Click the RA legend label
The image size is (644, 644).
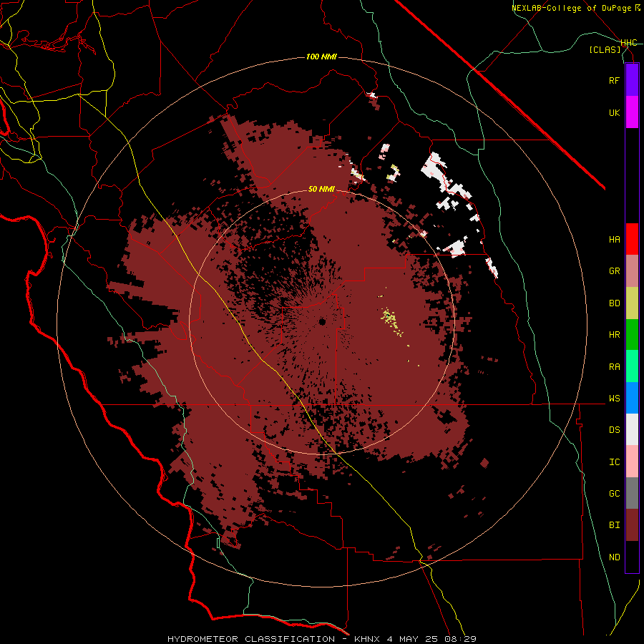(x=614, y=367)
